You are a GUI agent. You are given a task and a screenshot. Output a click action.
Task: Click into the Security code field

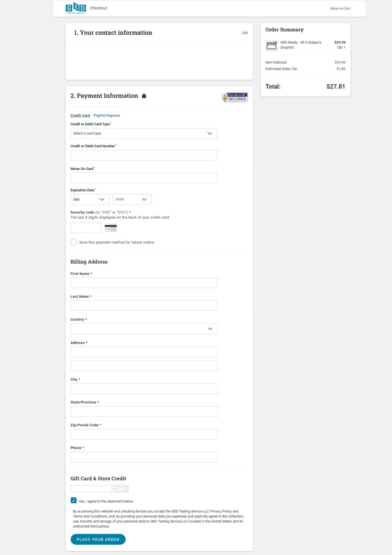pos(86,228)
